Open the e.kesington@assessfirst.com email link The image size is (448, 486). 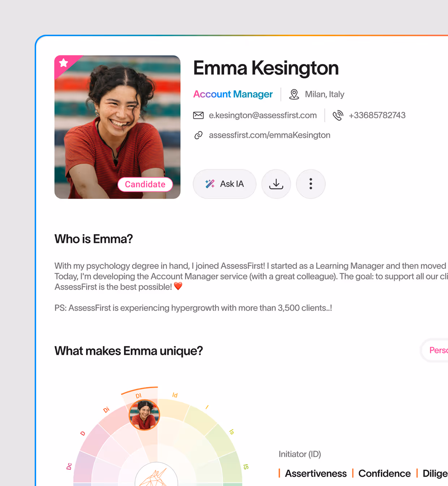(x=263, y=115)
